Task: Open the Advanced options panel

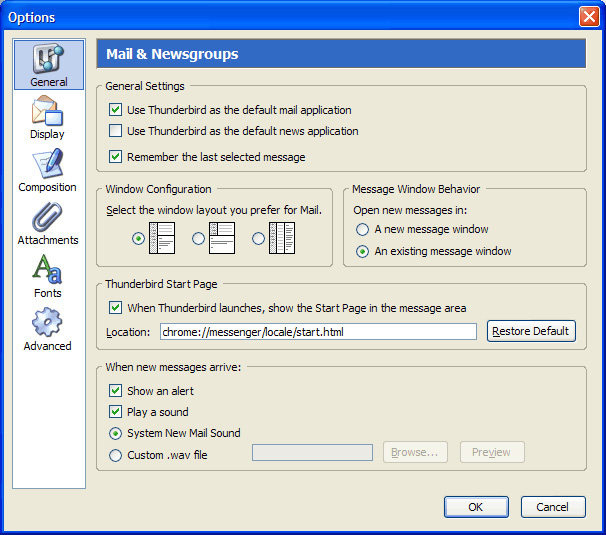Action: (x=48, y=329)
